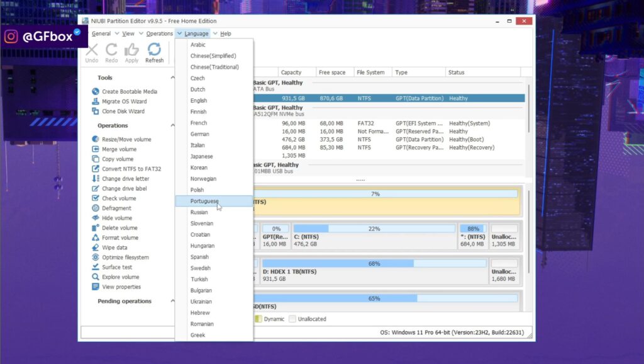This screenshot has width=644, height=364.
Task: Open the General menu
Action: [101, 34]
